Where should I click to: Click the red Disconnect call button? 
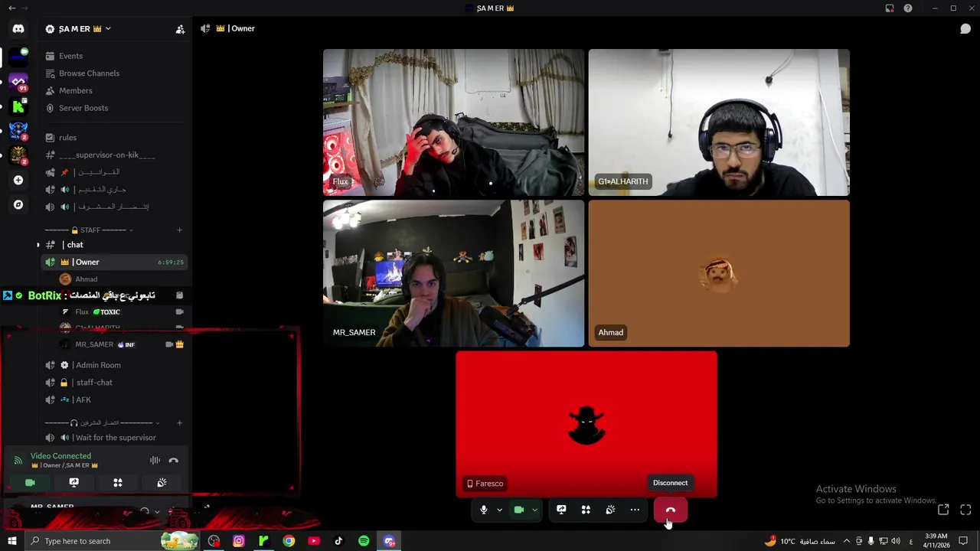coord(671,510)
